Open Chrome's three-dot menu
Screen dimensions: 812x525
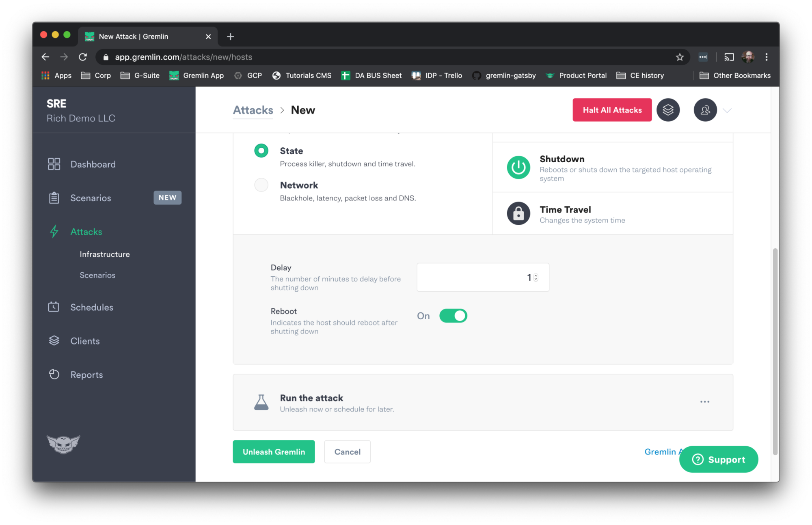pyautogui.click(x=767, y=57)
